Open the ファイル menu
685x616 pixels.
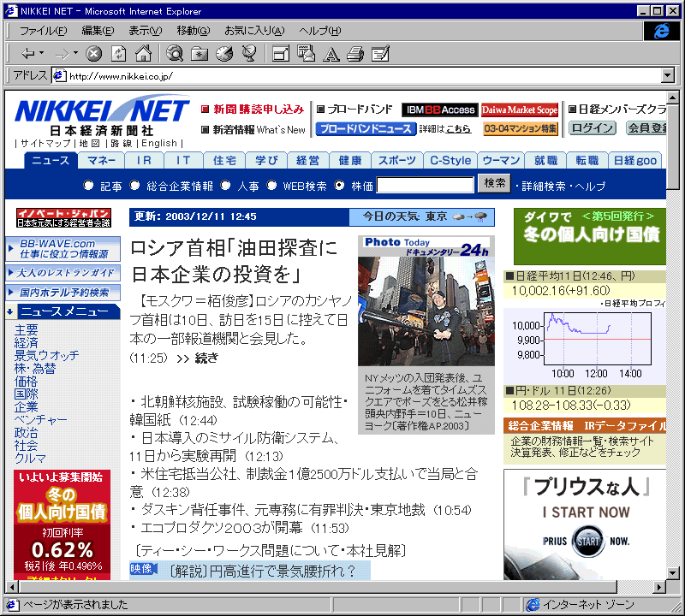point(44,31)
